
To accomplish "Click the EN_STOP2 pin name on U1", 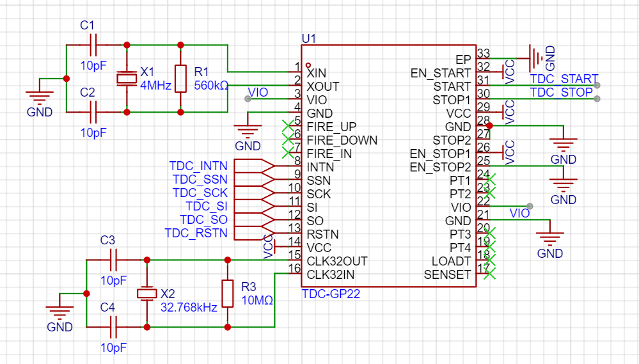I will point(440,168).
